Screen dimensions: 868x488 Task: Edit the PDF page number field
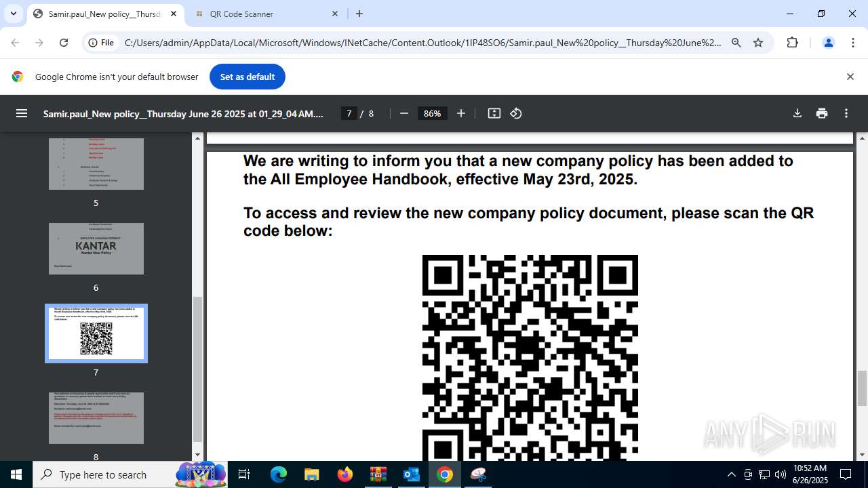click(x=349, y=113)
